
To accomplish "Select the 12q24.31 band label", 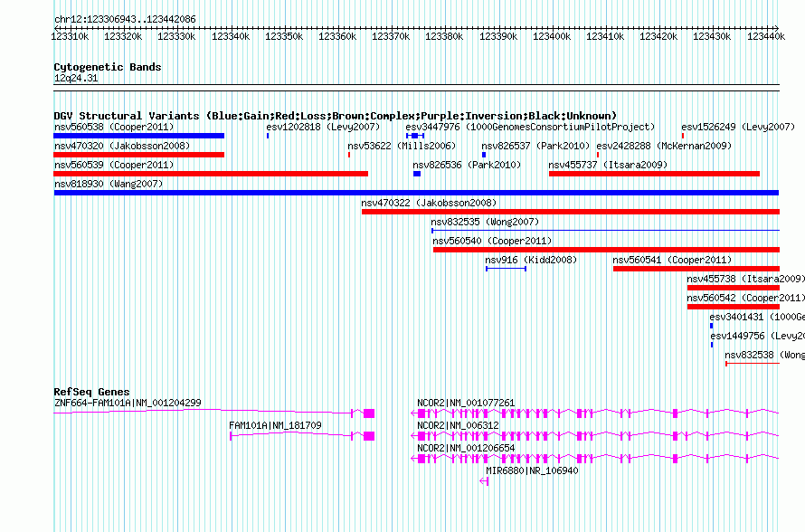I will tap(76, 78).
